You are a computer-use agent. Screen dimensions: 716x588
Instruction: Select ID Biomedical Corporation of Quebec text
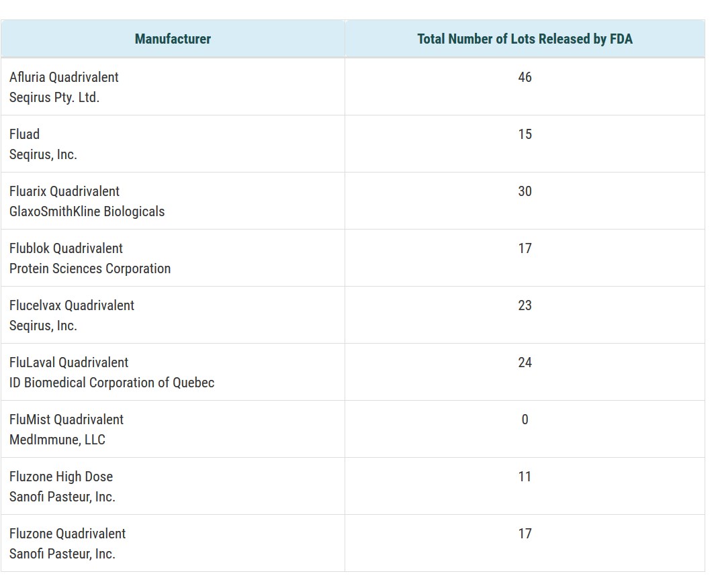point(111,383)
